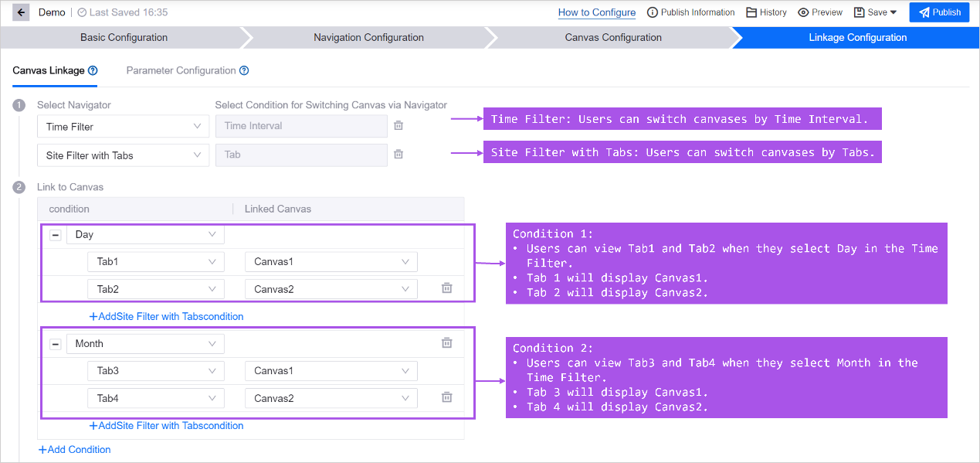The height and width of the screenshot is (463, 980).
Task: Open the Time Filter navigator dropdown
Action: click(x=123, y=127)
